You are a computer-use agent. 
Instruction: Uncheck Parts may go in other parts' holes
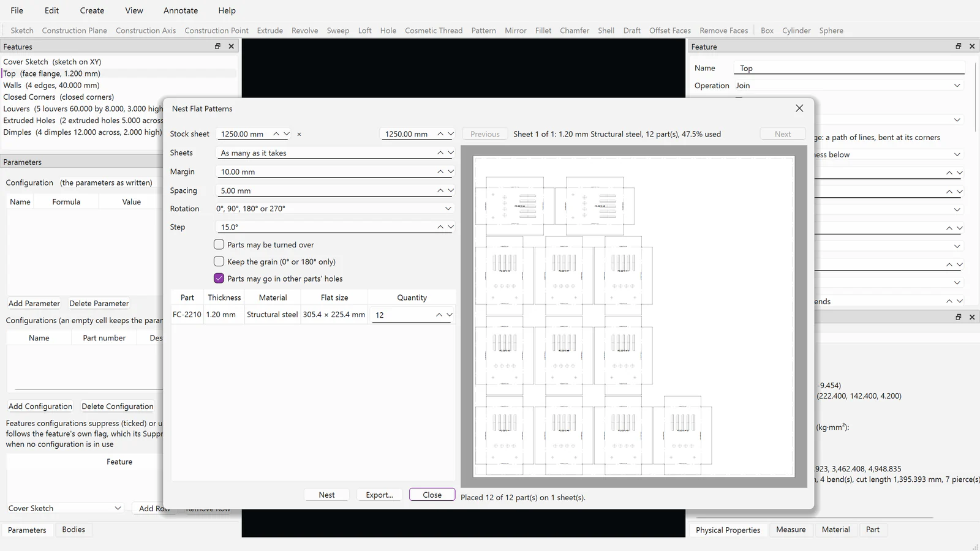pos(219,279)
